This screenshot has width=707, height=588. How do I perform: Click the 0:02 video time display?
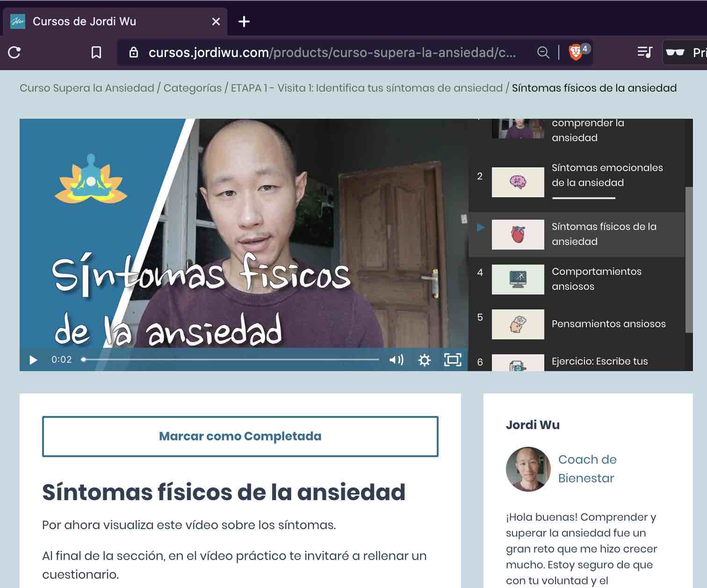(61, 359)
